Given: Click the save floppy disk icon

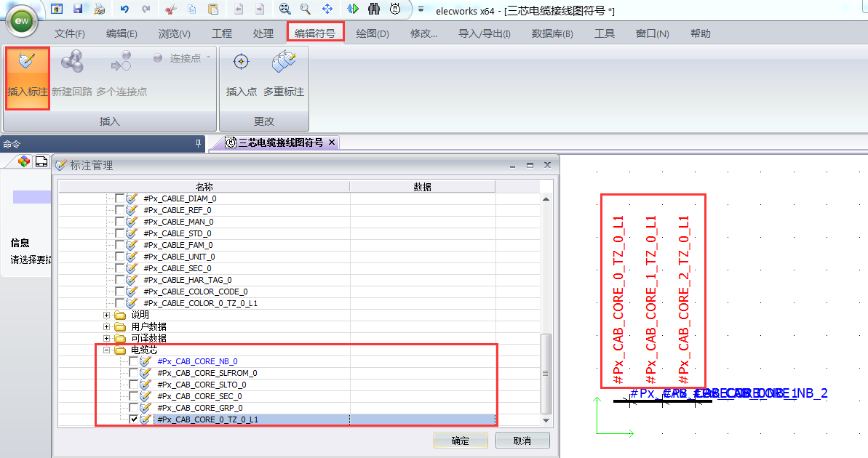Looking at the screenshot, I should pyautogui.click(x=78, y=9).
